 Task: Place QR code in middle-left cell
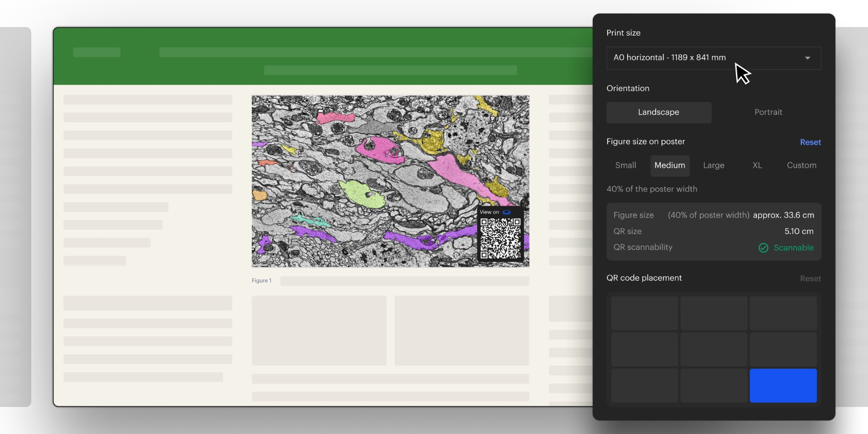pyautogui.click(x=644, y=349)
